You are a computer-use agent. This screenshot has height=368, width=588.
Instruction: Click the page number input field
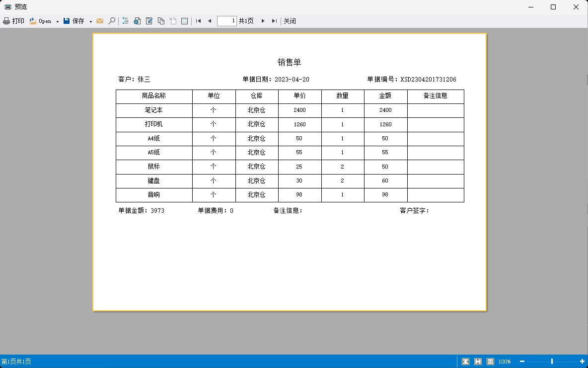[x=227, y=21]
